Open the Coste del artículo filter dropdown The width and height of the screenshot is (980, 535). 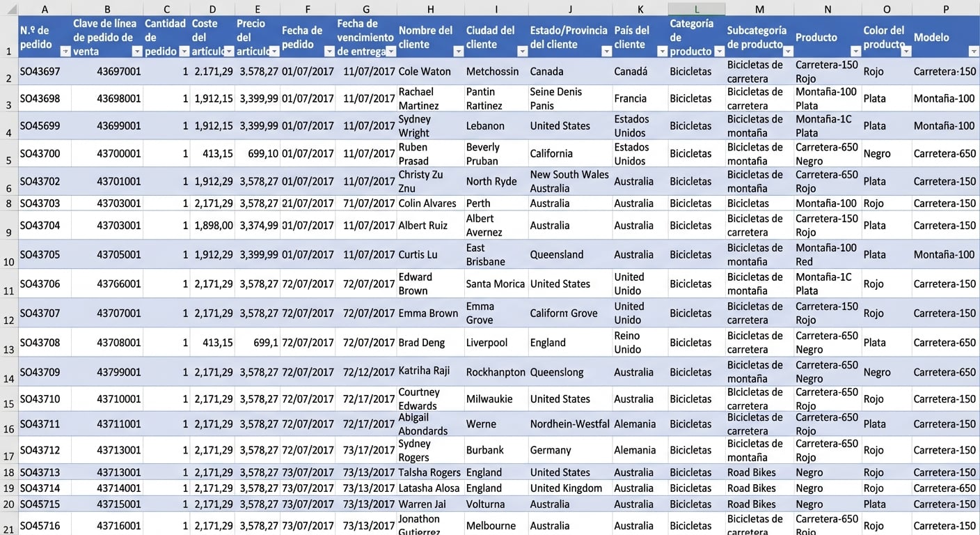229,52
